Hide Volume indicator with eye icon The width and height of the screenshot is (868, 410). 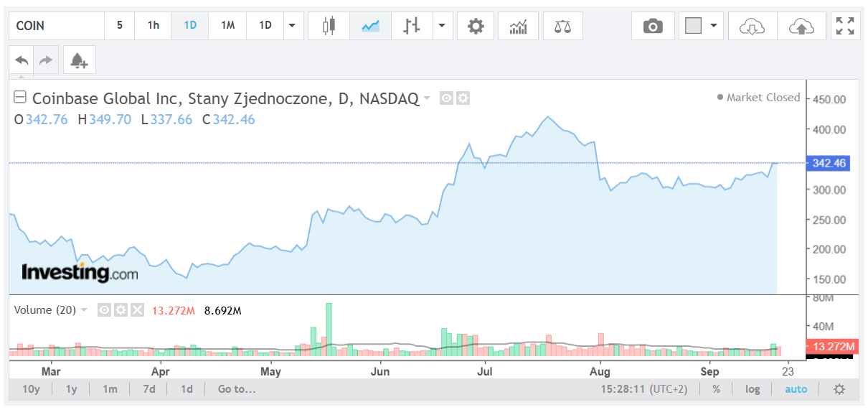(104, 310)
